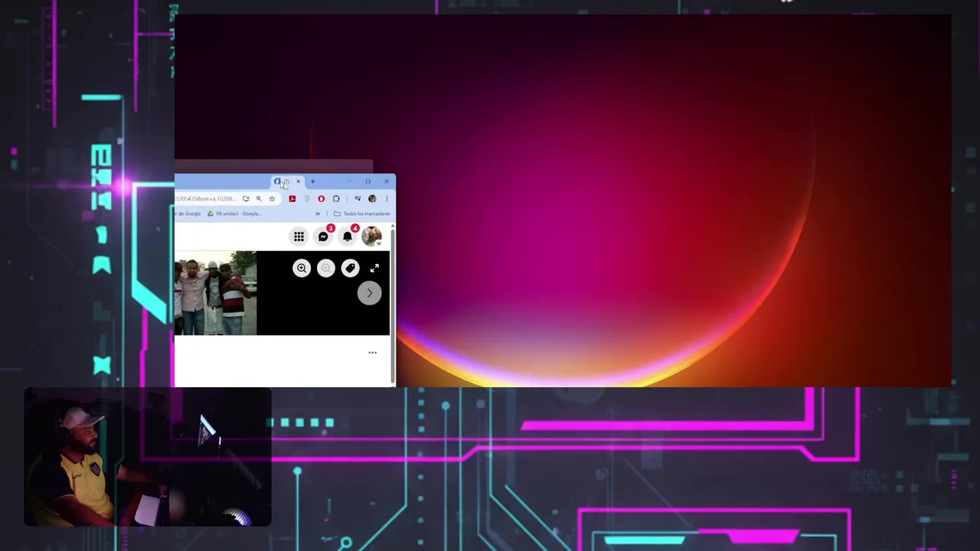Screen dimensions: 980x551
Task: Open the Extensions puzzle menu
Action: pyautogui.click(x=336, y=199)
